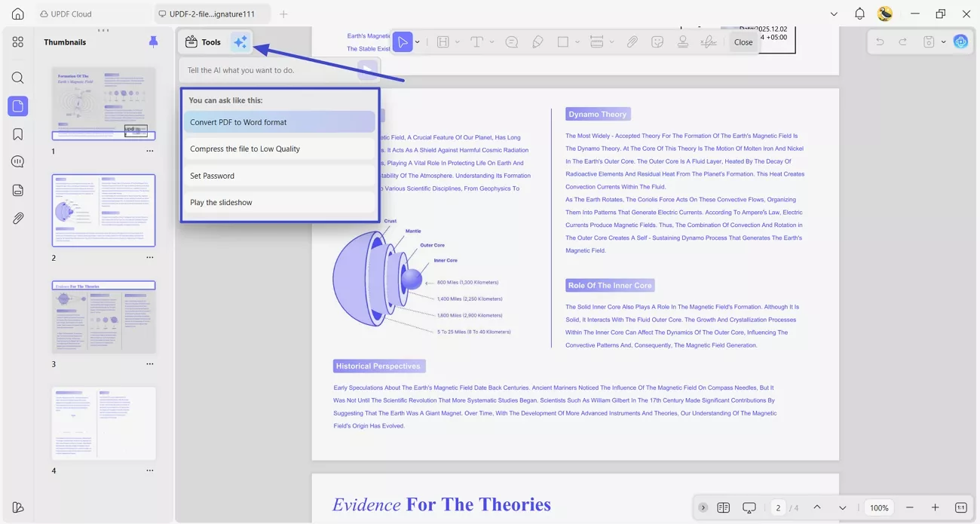The image size is (980, 524).
Task: Undo the last action
Action: coord(880,42)
